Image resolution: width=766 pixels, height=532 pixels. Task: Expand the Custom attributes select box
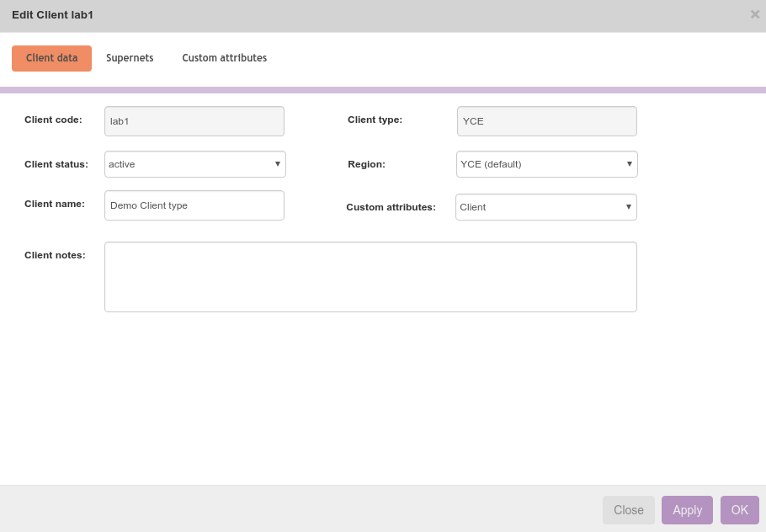click(545, 207)
